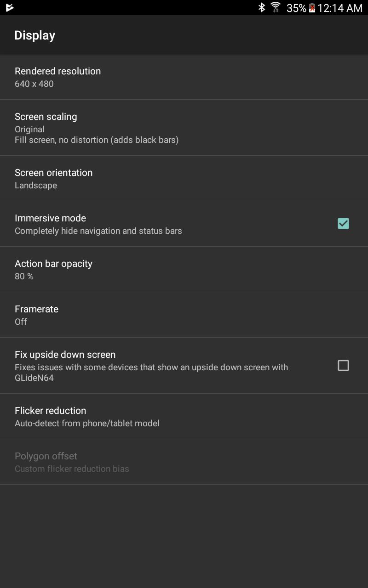Open Framerate setting
Screen dimensions: 368x588
184,315
